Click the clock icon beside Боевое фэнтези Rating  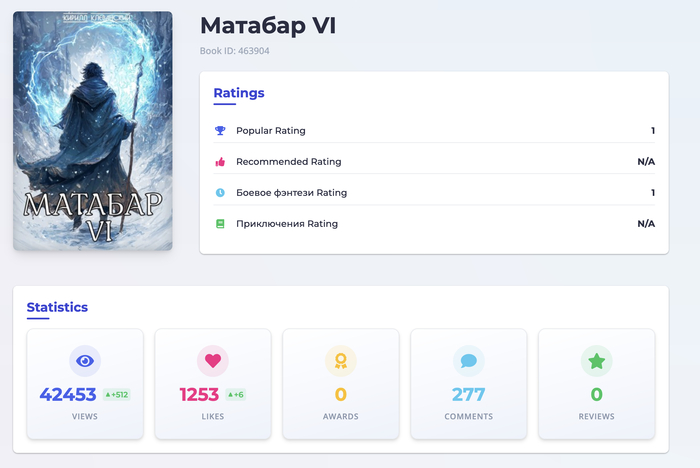220,193
